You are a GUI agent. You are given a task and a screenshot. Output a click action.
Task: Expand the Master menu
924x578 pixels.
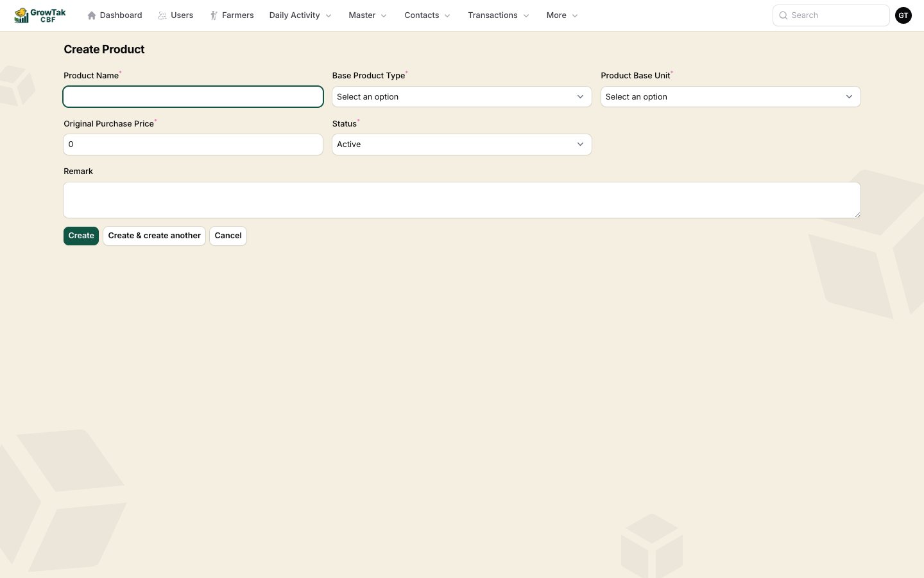[x=368, y=15]
